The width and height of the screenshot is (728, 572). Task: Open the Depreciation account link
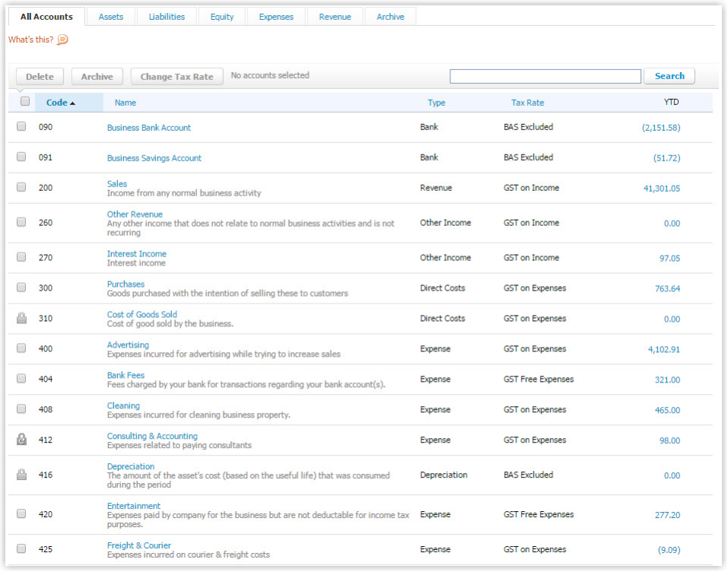131,466
